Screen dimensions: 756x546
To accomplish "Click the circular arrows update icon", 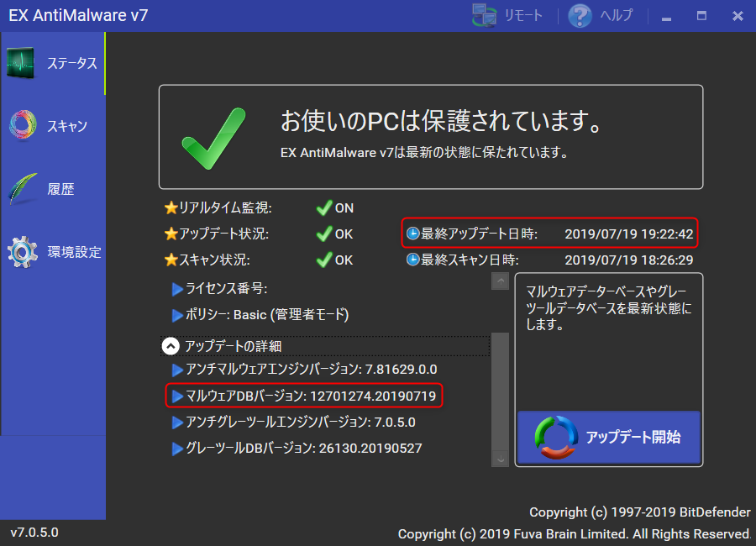I will point(556,438).
